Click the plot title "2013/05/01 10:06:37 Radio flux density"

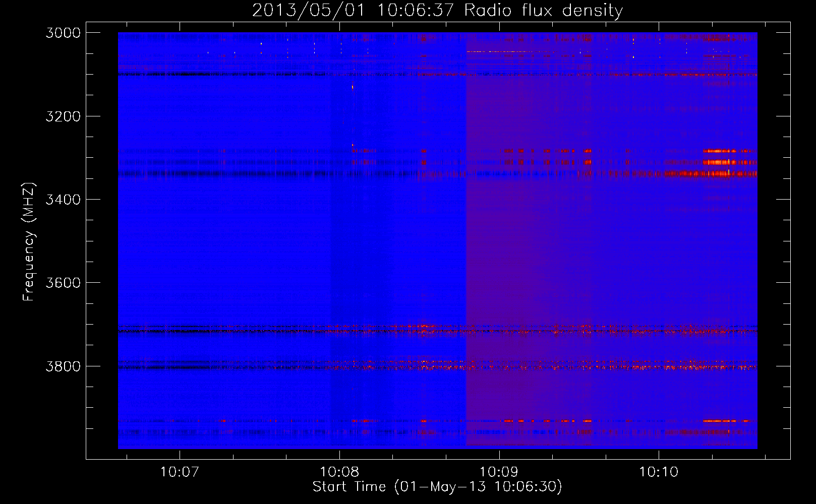pos(437,10)
